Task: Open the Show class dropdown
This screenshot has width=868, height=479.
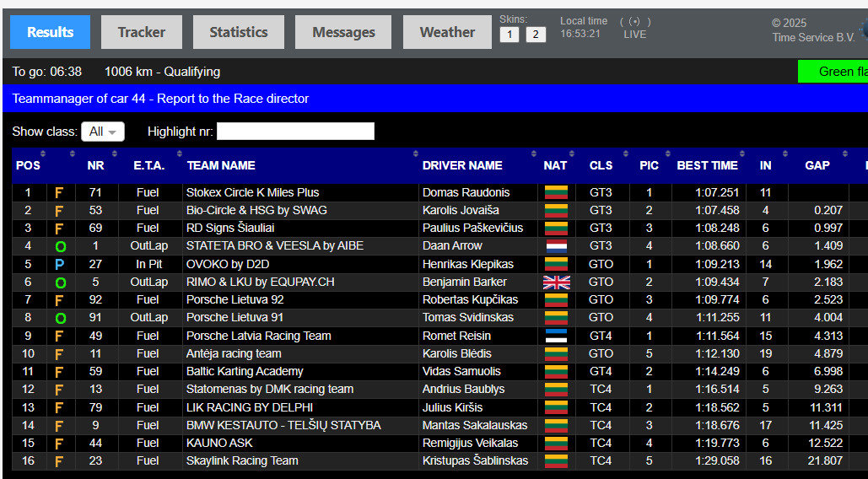Action: pos(103,132)
